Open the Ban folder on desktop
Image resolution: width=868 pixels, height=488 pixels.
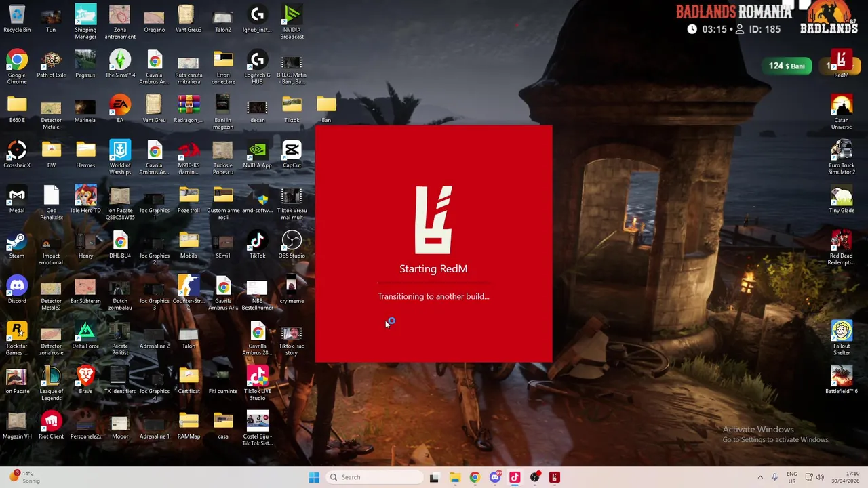tap(326, 108)
